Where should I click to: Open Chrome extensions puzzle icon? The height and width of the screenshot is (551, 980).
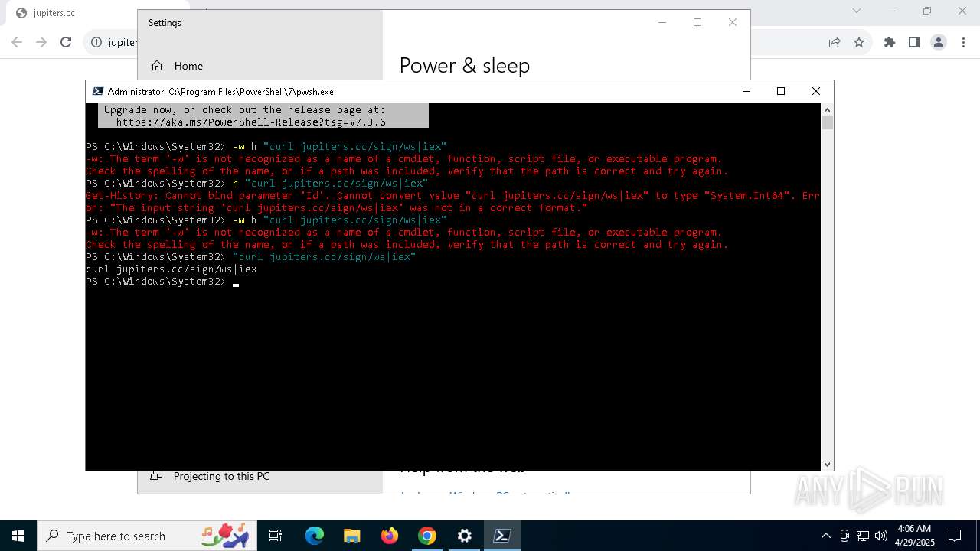click(890, 42)
